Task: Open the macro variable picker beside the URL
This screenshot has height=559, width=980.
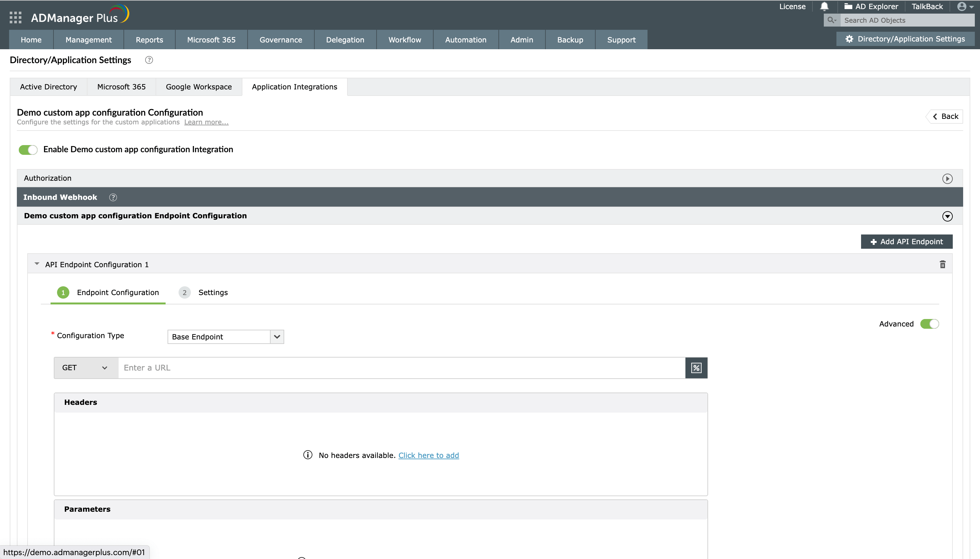Action: coord(696,367)
